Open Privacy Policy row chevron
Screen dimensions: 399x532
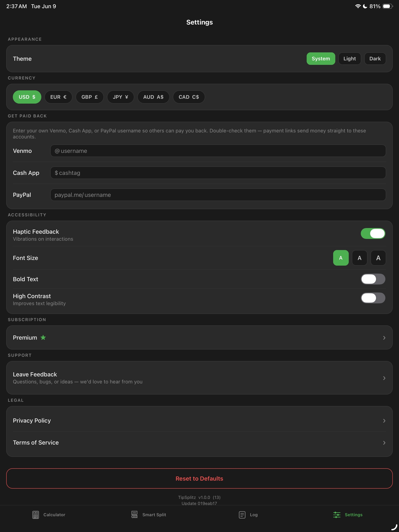coord(384,421)
